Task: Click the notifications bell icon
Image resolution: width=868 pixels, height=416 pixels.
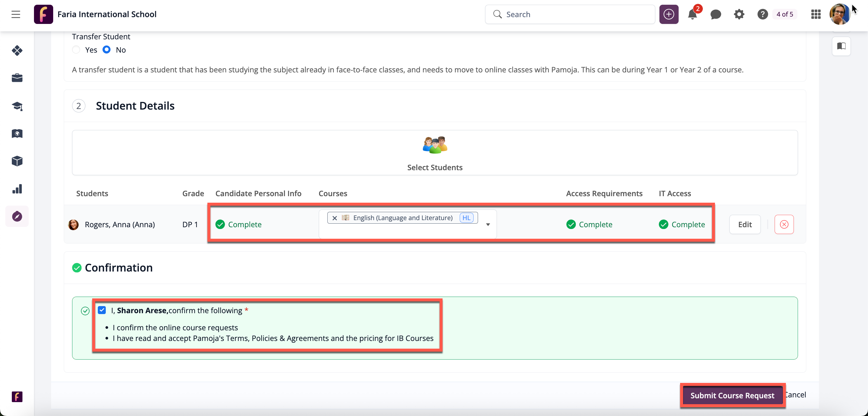Action: click(x=692, y=14)
